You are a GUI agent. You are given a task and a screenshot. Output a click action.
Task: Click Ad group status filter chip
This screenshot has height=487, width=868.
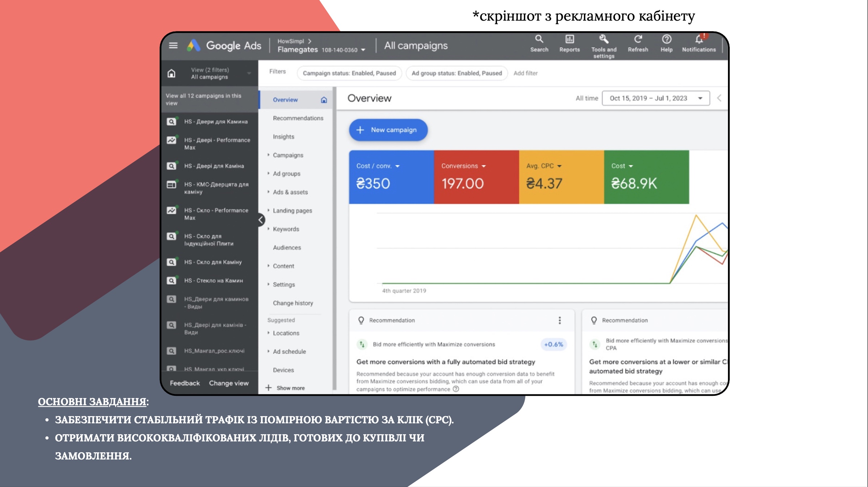[457, 73]
